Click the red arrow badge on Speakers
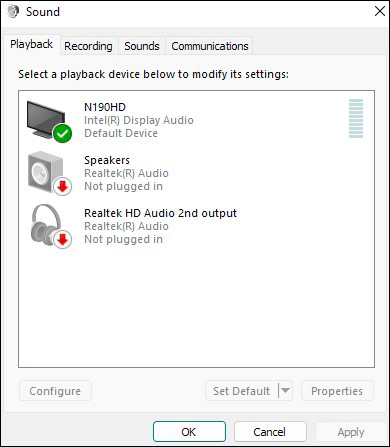This screenshot has width=390, height=447. 63,187
